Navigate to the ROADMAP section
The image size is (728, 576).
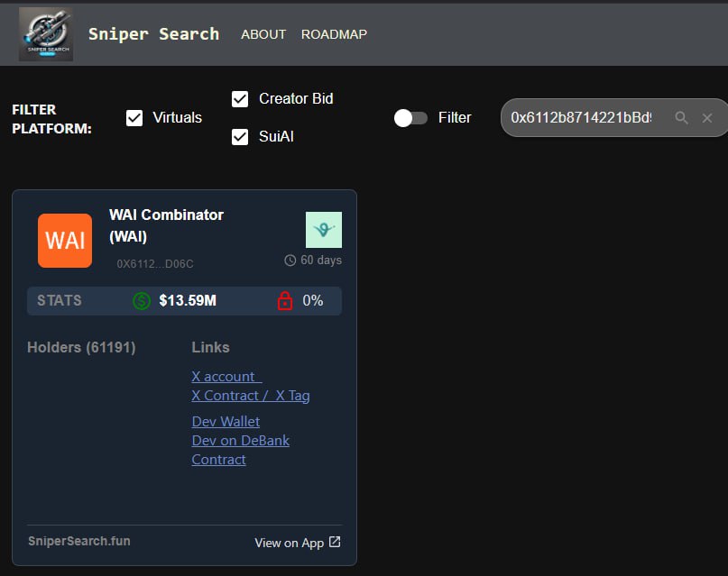[333, 34]
